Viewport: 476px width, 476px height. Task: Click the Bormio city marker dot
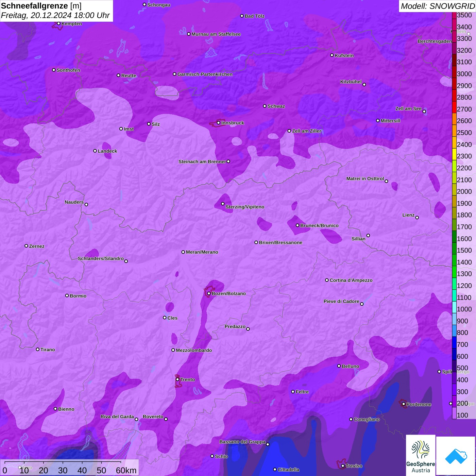pyautogui.click(x=67, y=295)
